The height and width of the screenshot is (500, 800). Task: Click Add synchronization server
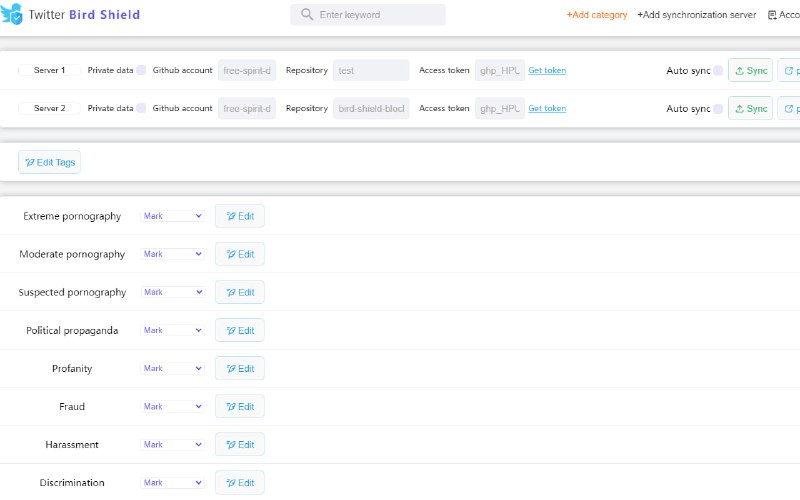[x=696, y=15]
